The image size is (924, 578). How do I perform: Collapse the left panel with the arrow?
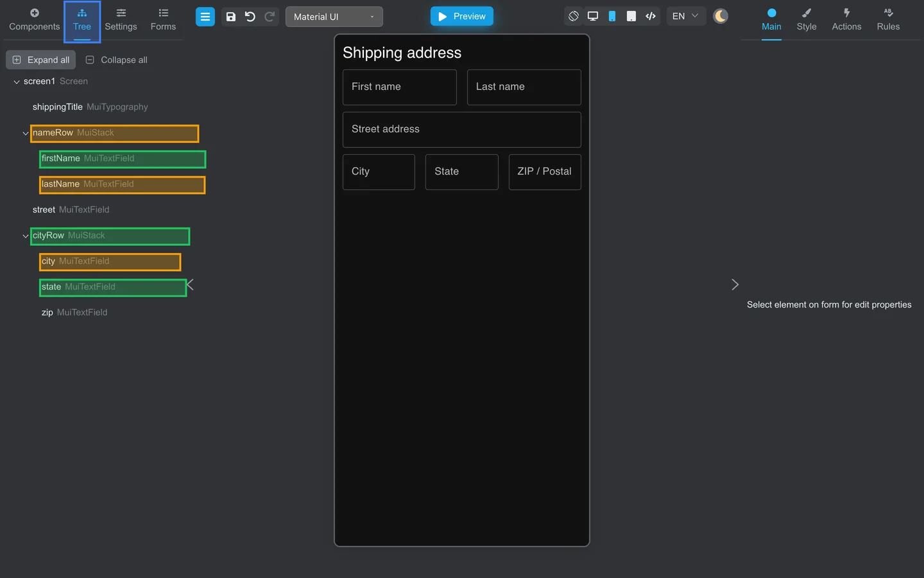pos(190,285)
